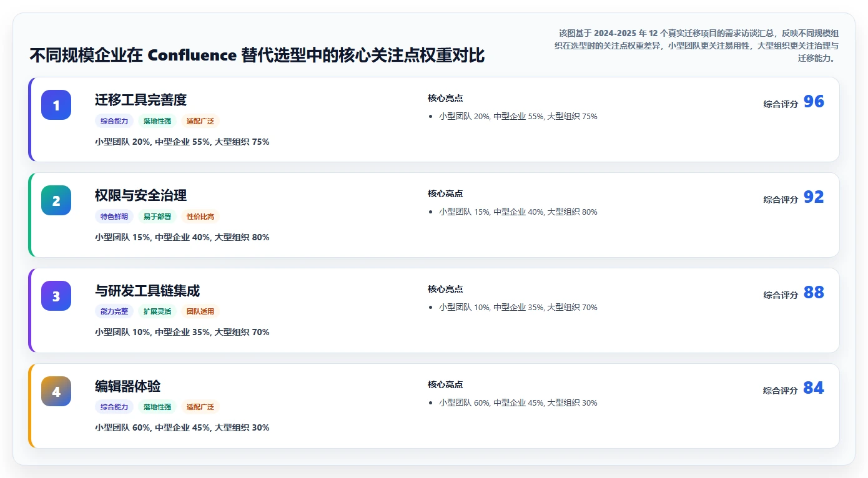This screenshot has width=868, height=478.
Task: Click the 团队适用 tag
Action: 200,311
